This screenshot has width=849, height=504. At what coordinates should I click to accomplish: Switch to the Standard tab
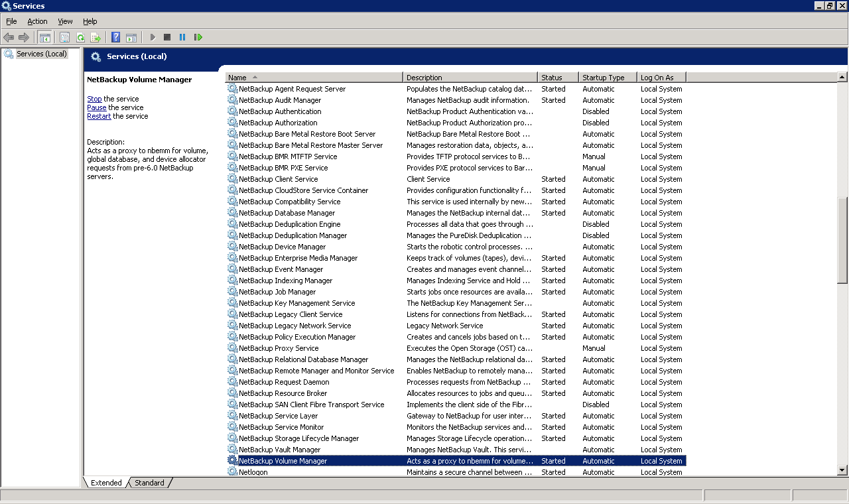coord(150,483)
